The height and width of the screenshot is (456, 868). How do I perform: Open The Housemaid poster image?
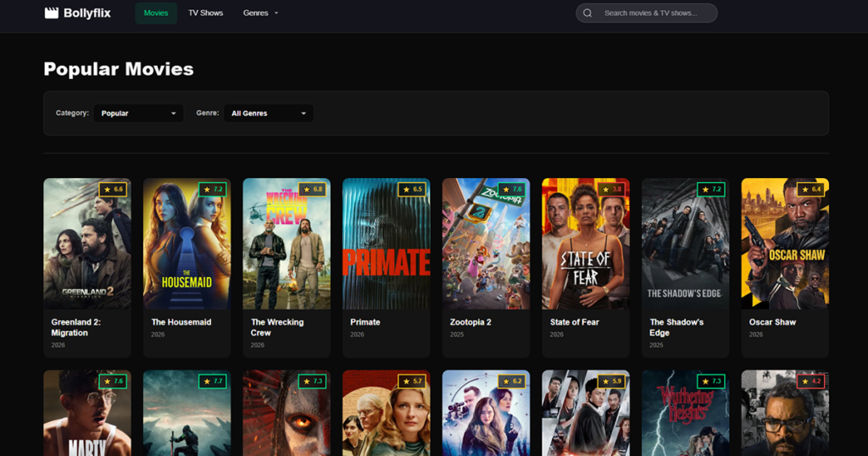(x=187, y=243)
